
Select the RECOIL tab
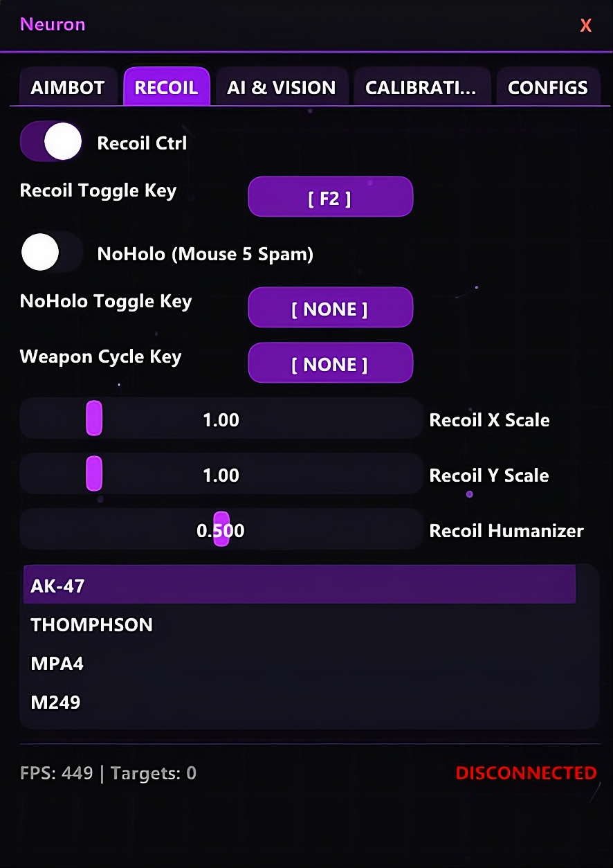[x=166, y=88]
